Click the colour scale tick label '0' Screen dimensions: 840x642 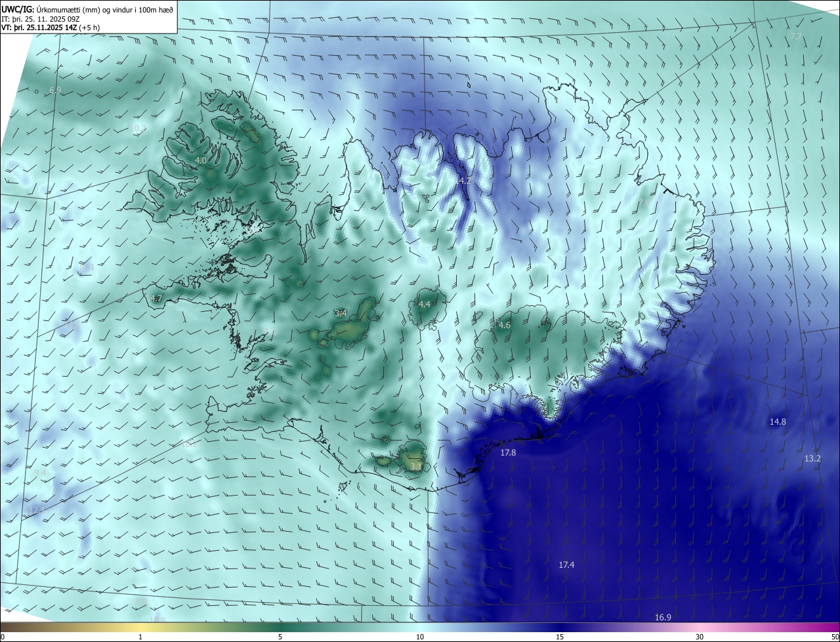[3, 637]
